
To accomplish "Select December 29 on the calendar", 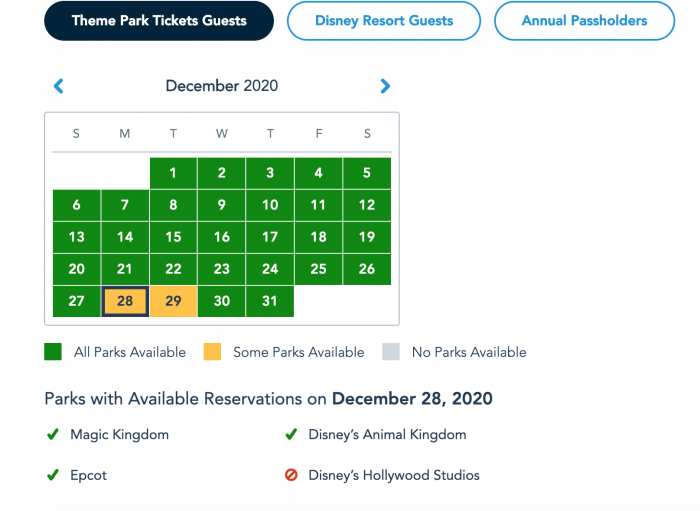I will (x=173, y=301).
